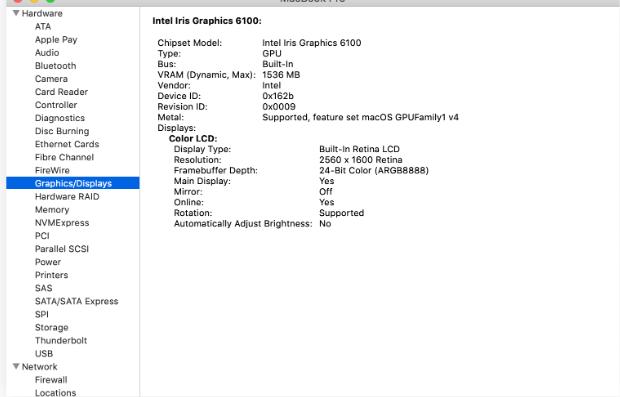Show Card Reader details

tap(61, 92)
